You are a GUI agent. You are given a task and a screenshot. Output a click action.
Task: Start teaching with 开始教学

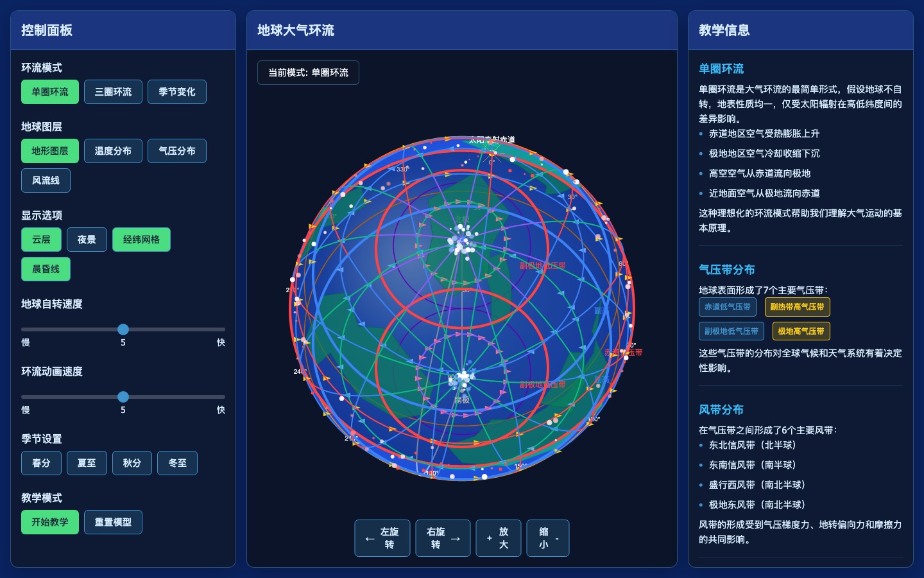50,522
